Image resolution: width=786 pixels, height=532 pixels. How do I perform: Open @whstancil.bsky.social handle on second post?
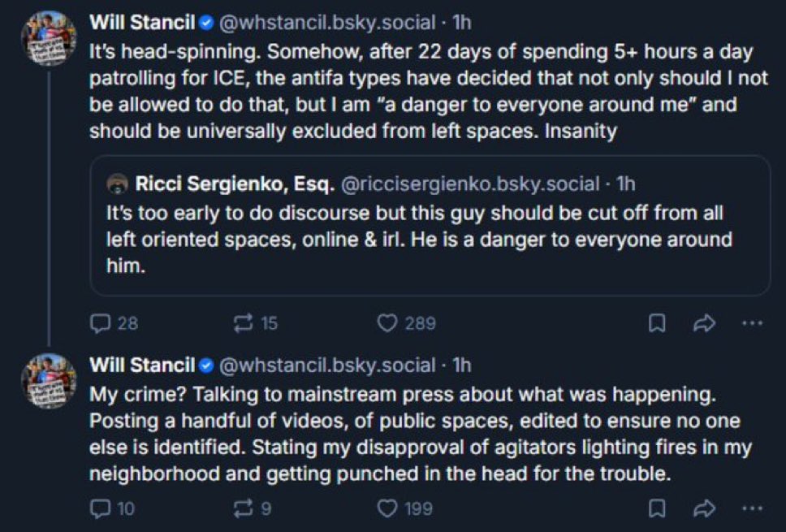pyautogui.click(x=327, y=365)
